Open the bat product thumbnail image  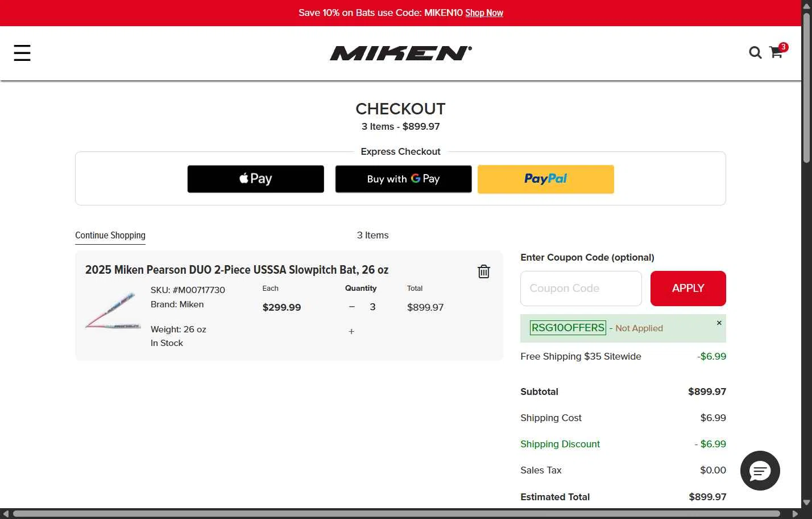(x=112, y=311)
